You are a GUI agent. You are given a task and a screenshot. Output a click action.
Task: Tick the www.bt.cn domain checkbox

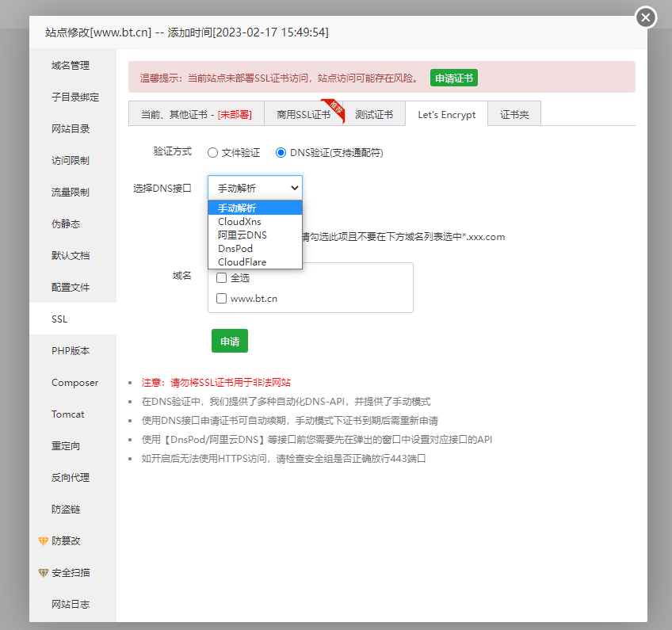tap(222, 299)
